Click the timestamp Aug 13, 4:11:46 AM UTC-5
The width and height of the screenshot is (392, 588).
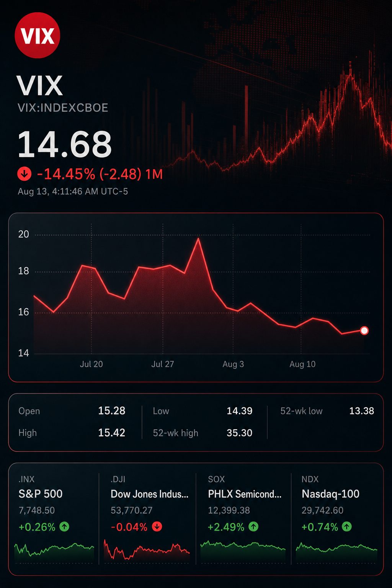tap(73, 191)
